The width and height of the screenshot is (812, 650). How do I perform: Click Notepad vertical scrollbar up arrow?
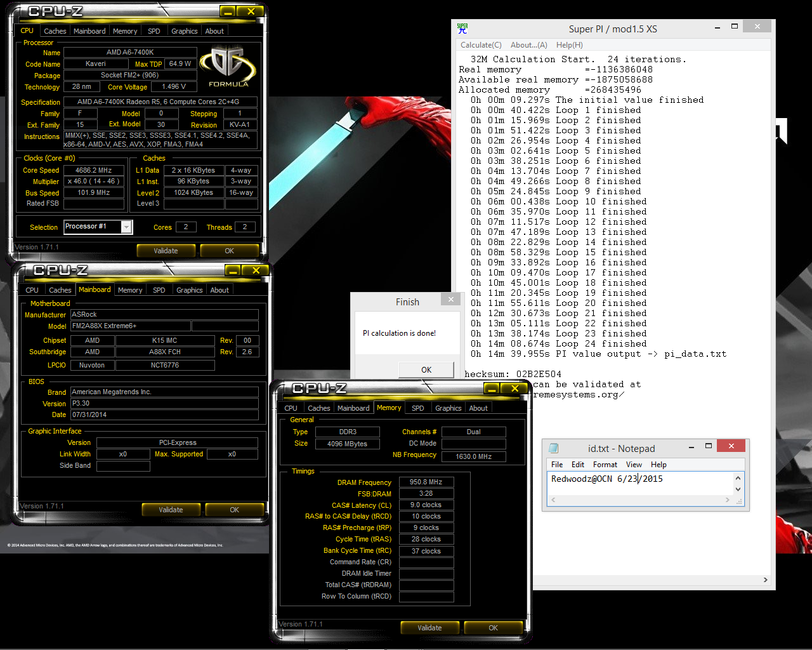[x=738, y=478]
